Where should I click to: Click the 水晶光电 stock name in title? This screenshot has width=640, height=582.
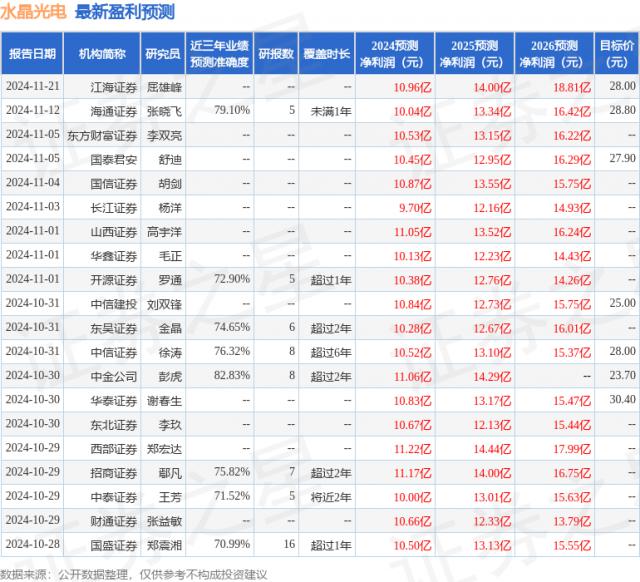pos(34,13)
